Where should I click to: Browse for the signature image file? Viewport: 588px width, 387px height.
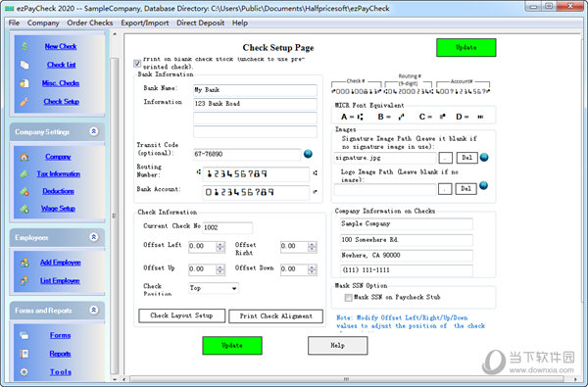pyautogui.click(x=445, y=158)
